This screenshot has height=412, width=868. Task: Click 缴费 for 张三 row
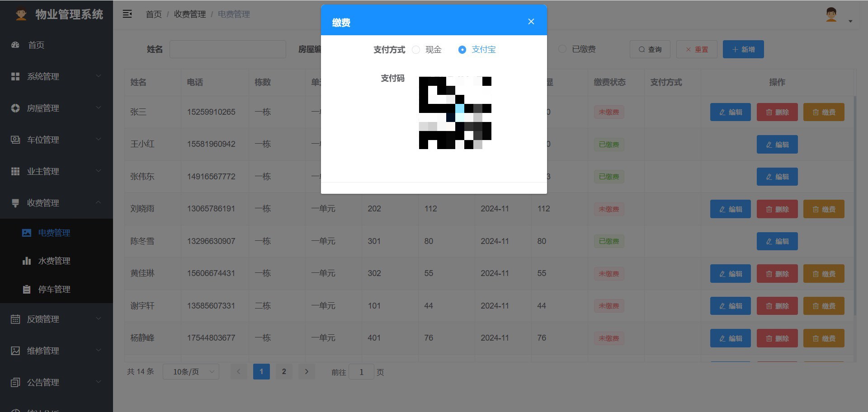tap(824, 112)
